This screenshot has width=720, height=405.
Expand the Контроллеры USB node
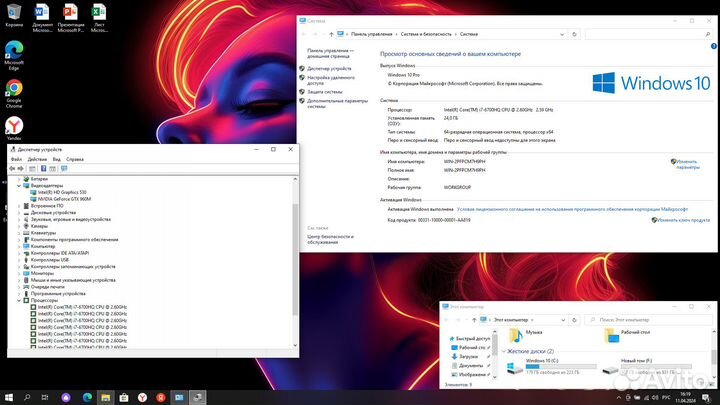pos(19,260)
